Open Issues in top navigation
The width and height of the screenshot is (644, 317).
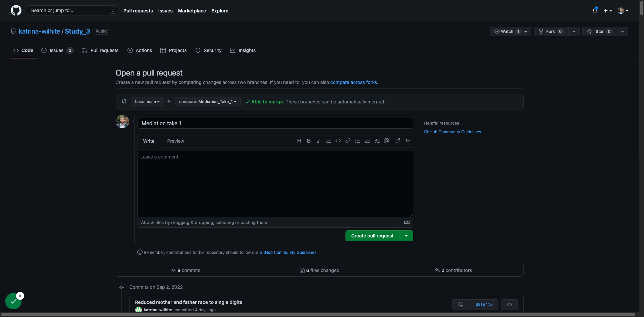point(165,11)
